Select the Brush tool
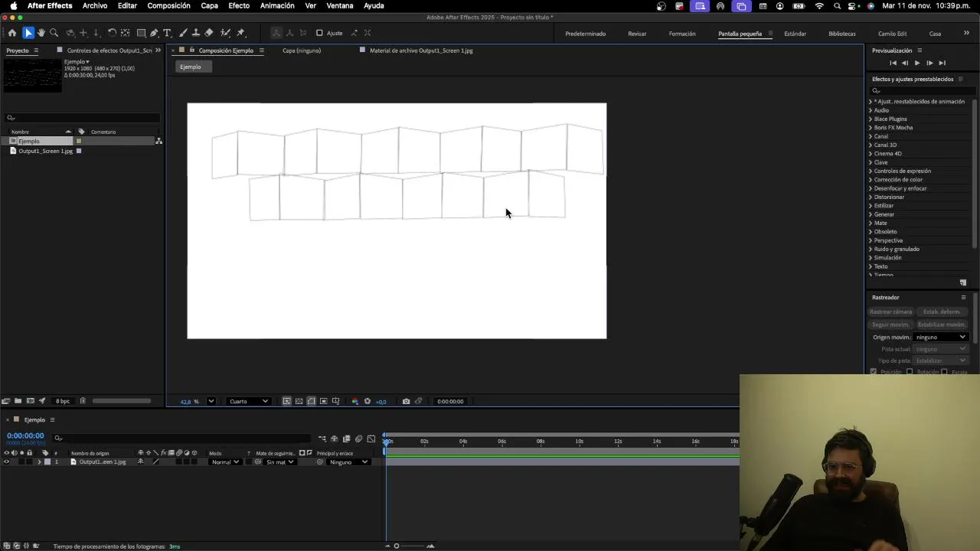Image resolution: width=980 pixels, height=551 pixels. (184, 33)
